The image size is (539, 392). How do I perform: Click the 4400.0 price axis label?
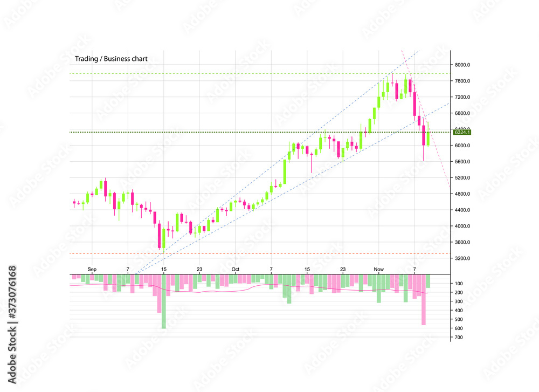coord(462,210)
